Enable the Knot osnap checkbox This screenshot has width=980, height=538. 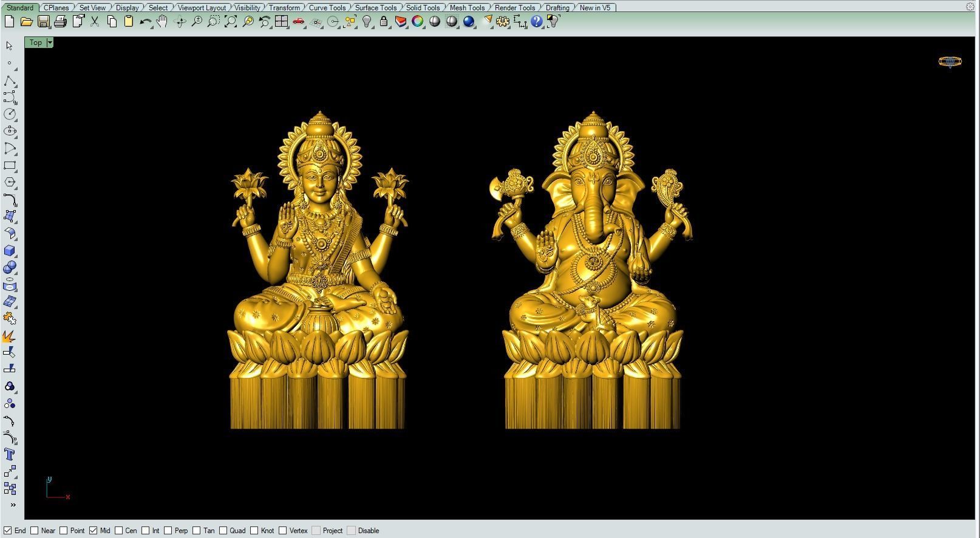(254, 531)
